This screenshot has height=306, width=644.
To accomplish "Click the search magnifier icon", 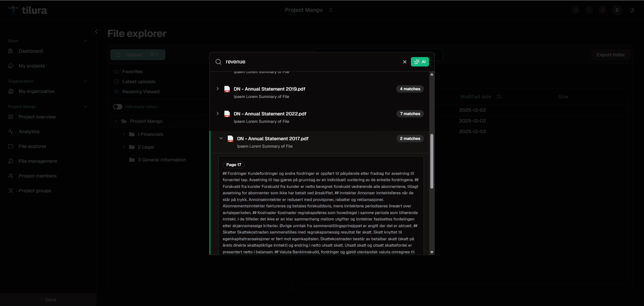I will 218,62.
